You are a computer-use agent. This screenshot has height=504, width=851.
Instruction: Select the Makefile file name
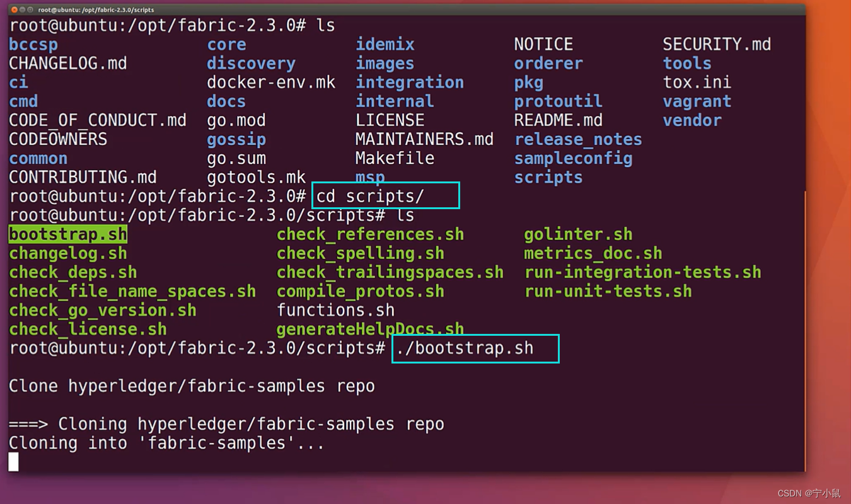pos(395,158)
